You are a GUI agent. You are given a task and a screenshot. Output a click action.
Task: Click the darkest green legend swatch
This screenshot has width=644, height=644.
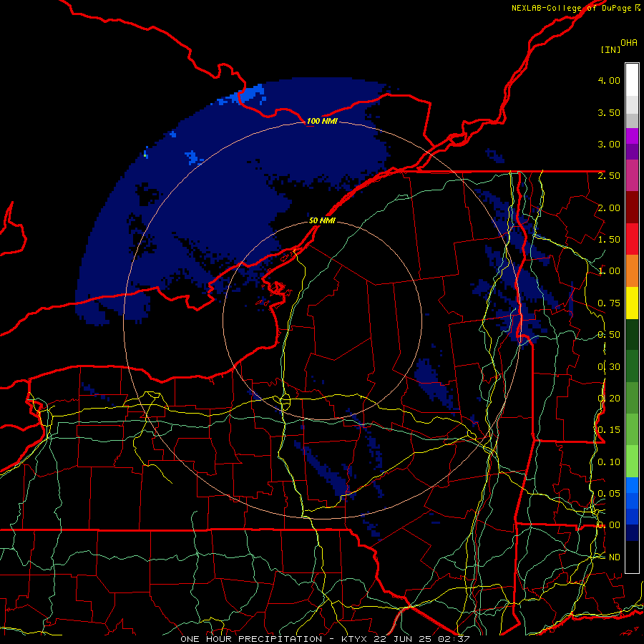click(x=632, y=334)
